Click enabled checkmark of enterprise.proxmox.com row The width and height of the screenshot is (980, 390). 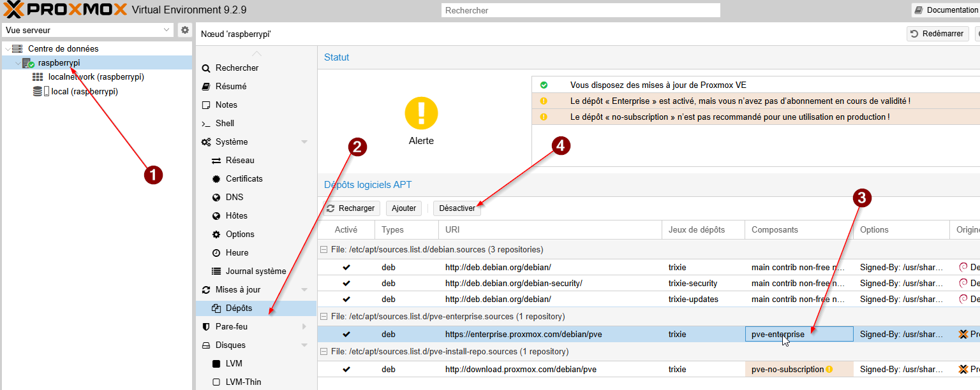click(346, 334)
